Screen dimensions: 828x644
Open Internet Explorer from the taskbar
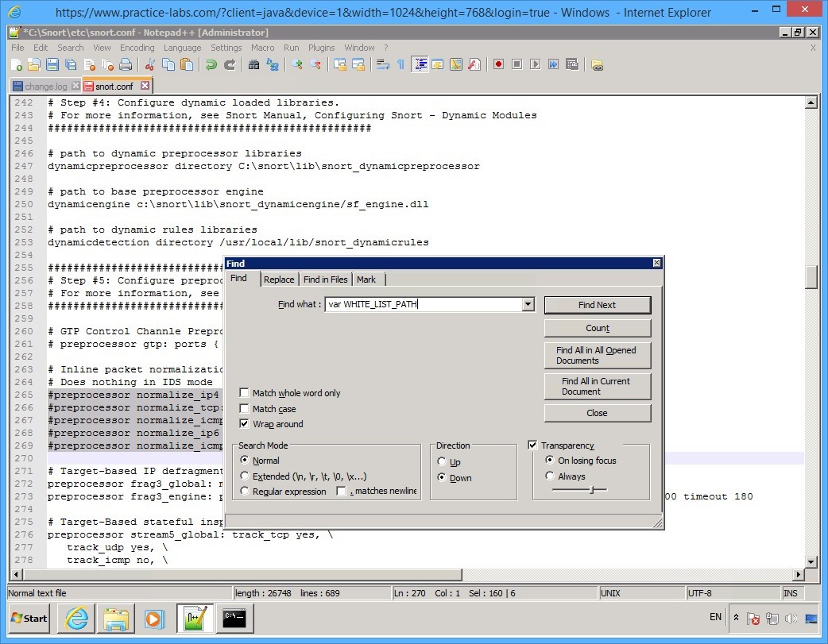click(x=75, y=619)
